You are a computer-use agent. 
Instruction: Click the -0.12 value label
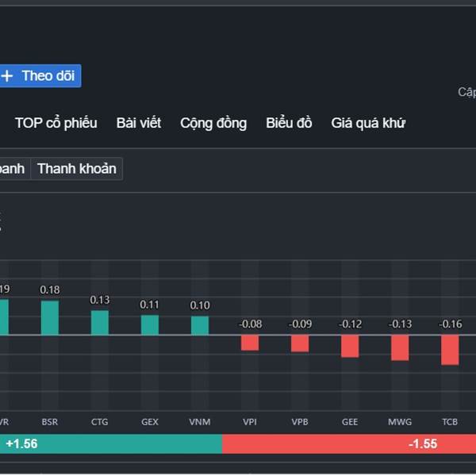[x=350, y=324]
